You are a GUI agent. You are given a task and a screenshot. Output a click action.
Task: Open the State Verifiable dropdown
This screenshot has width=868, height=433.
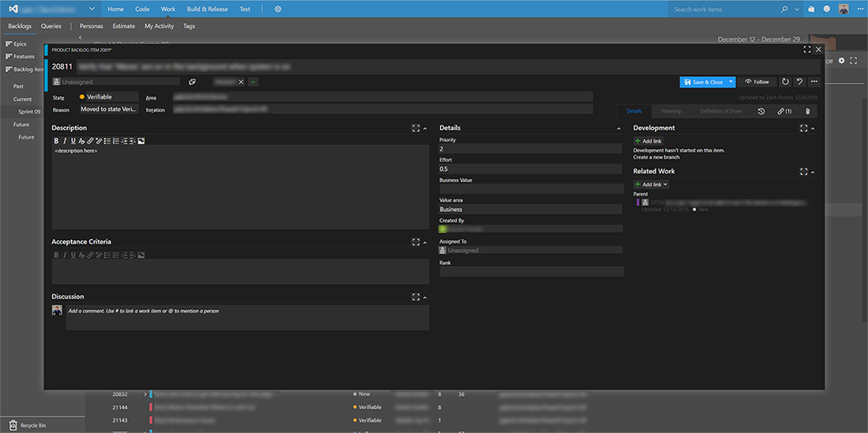pyautogui.click(x=109, y=97)
